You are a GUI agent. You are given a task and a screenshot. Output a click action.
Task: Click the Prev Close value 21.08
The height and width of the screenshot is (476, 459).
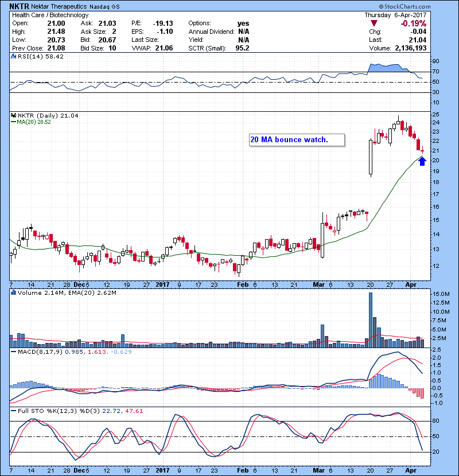pyautogui.click(x=56, y=48)
